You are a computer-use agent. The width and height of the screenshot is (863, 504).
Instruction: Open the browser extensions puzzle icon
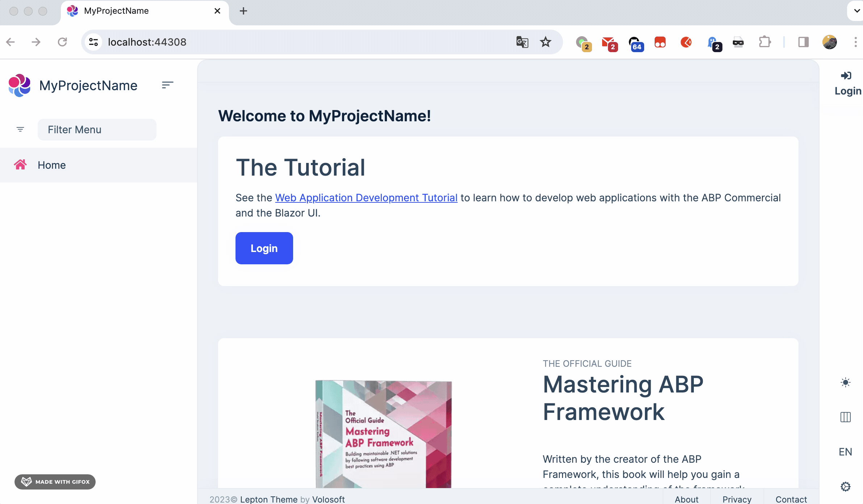click(x=764, y=42)
